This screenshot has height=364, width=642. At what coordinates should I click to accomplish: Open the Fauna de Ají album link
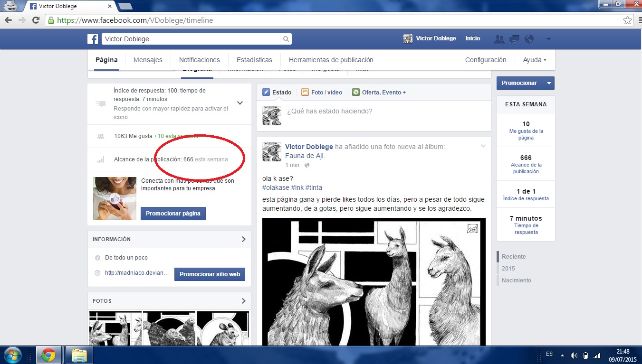point(305,156)
